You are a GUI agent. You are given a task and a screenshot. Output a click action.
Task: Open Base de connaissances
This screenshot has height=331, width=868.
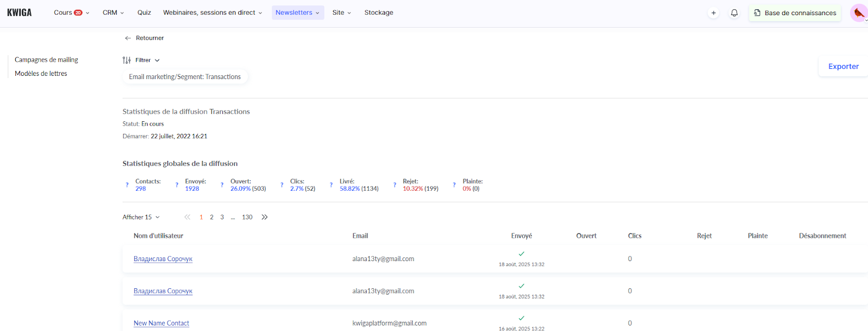click(795, 13)
